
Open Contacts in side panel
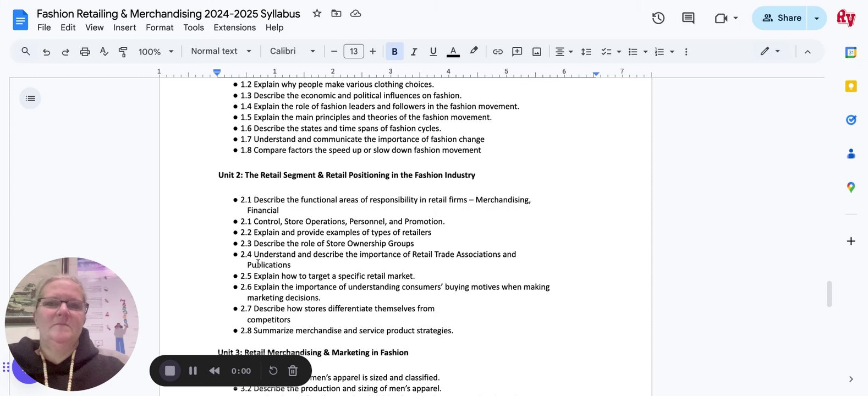(851, 153)
